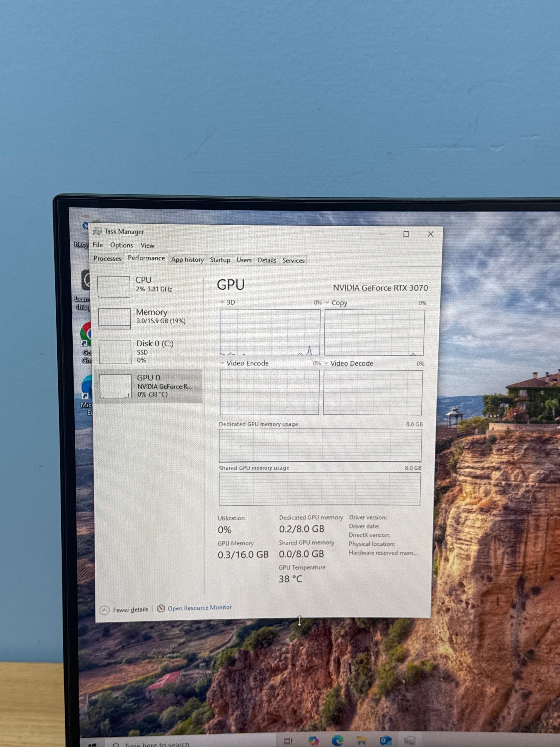Image resolution: width=560 pixels, height=747 pixels.
Task: Open the Video Decode graph dropdown
Action: tap(326, 363)
